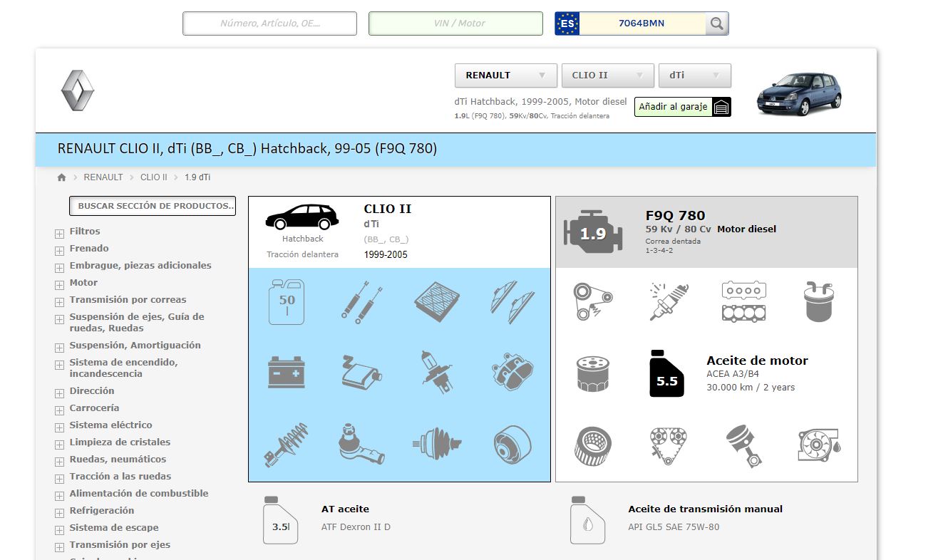The width and height of the screenshot is (938, 560).
Task: Open Sistema de escape category
Action: tap(114, 528)
